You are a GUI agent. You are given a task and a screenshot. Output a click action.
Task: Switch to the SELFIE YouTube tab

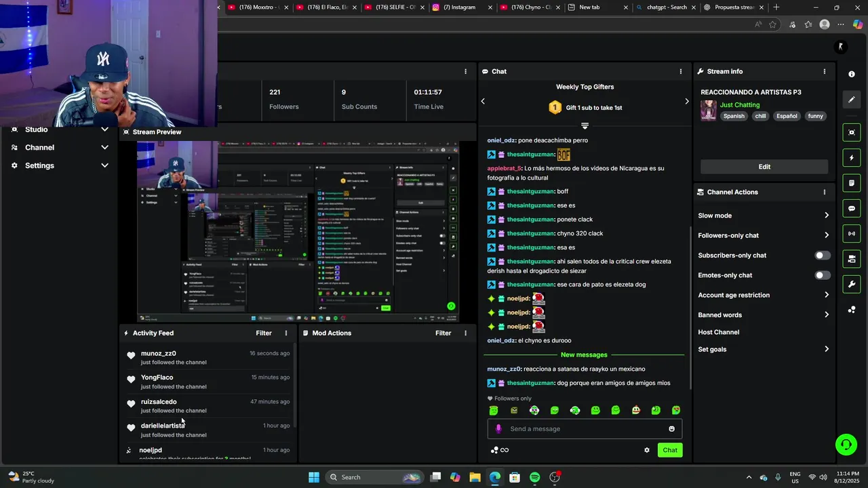coord(393,7)
